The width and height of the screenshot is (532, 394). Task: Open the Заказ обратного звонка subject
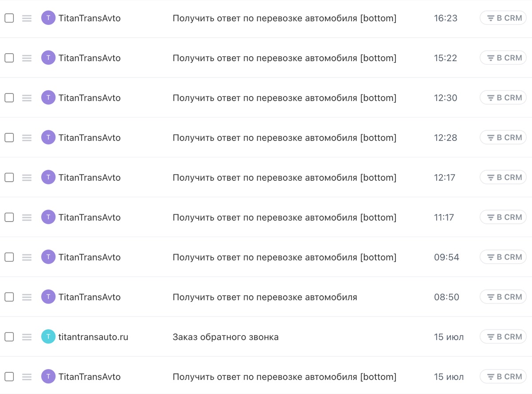226,337
